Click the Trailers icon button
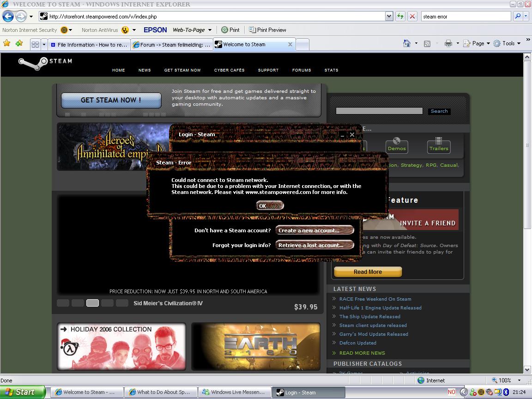This screenshot has width=532, height=399. (439, 145)
